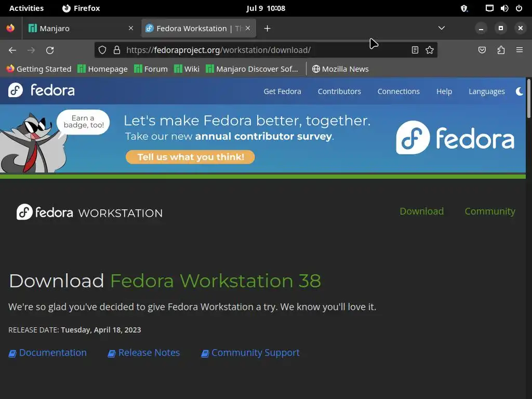Open the power icon system menu

point(519,8)
